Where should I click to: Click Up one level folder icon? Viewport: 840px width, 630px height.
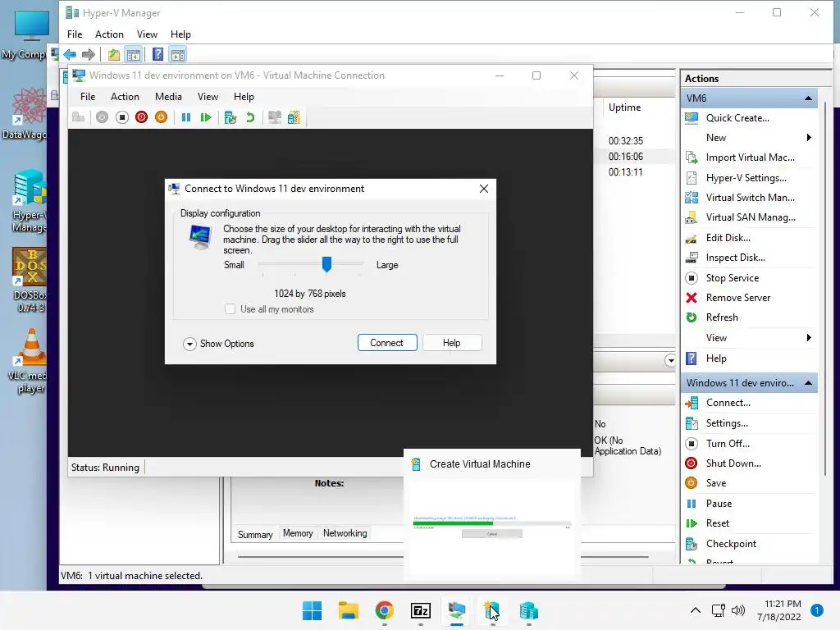113,54
